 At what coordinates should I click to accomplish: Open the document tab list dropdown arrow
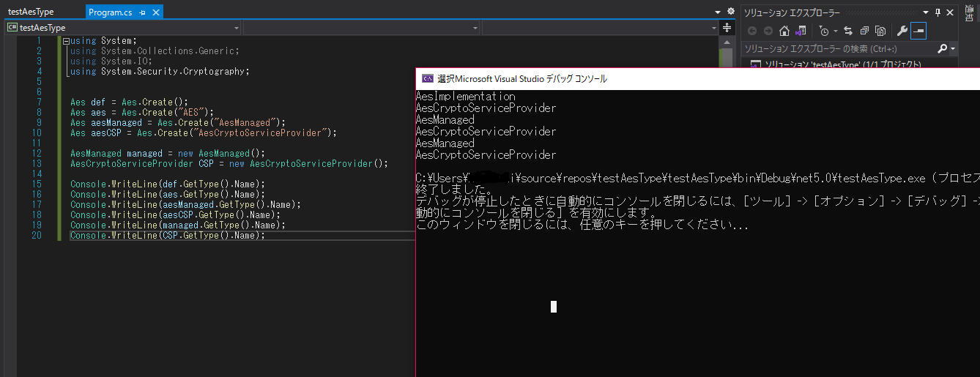[x=718, y=12]
